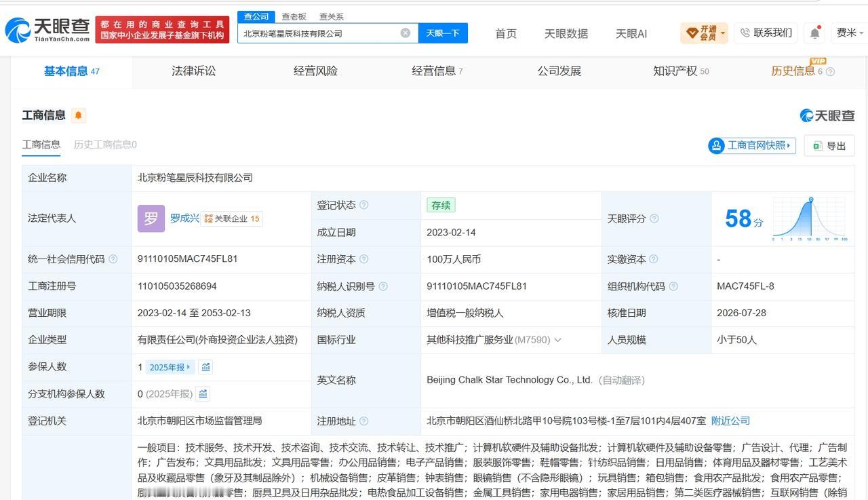This screenshot has height=500, width=868.
Task: Select the 历史工商信息0 sub-tab
Action: coord(105,145)
